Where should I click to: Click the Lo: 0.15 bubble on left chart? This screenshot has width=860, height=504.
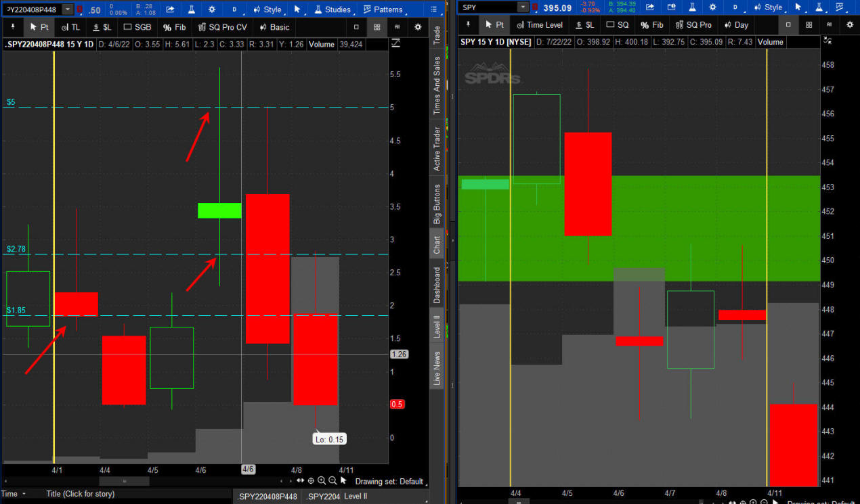tap(329, 439)
